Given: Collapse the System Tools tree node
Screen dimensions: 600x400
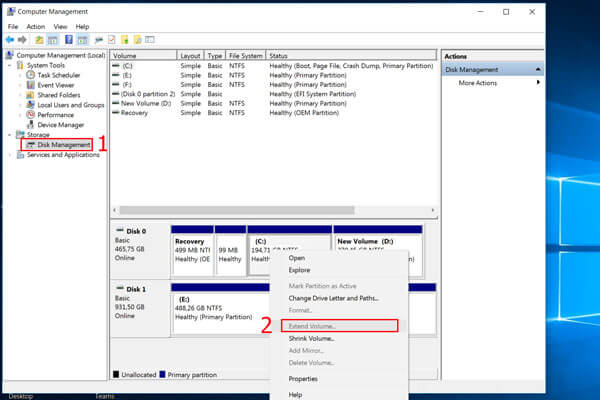Looking at the screenshot, I should (x=10, y=65).
